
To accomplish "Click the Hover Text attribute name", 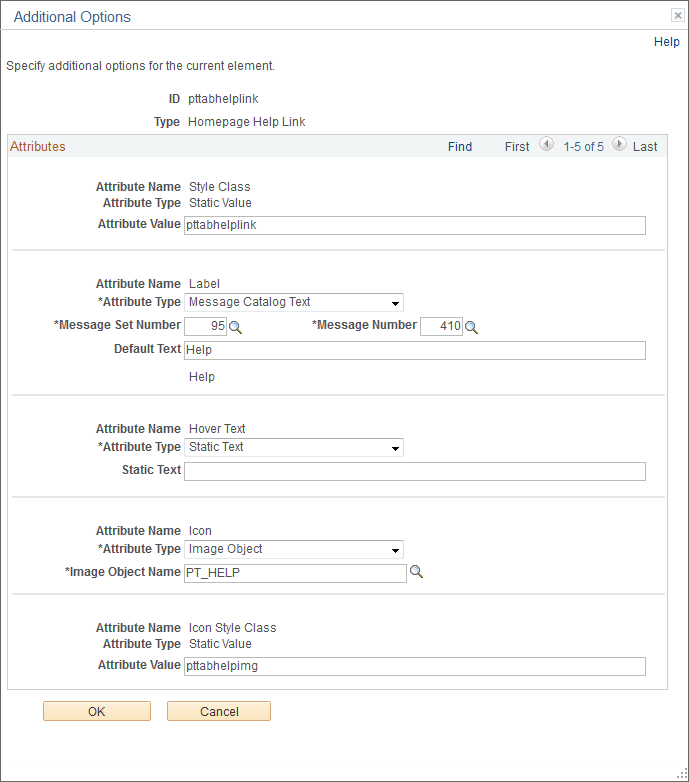I will point(217,429).
